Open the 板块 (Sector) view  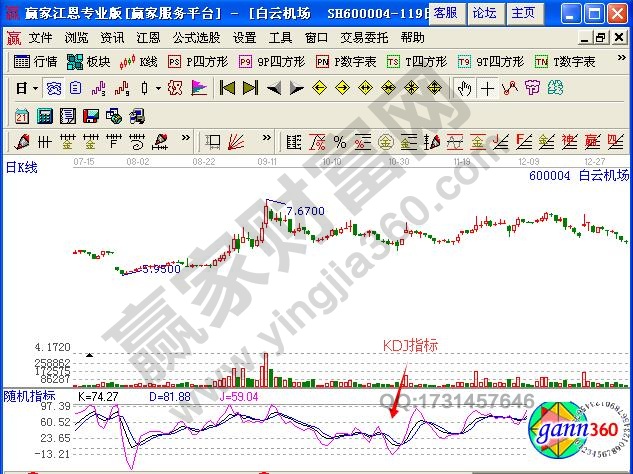[x=89, y=61]
